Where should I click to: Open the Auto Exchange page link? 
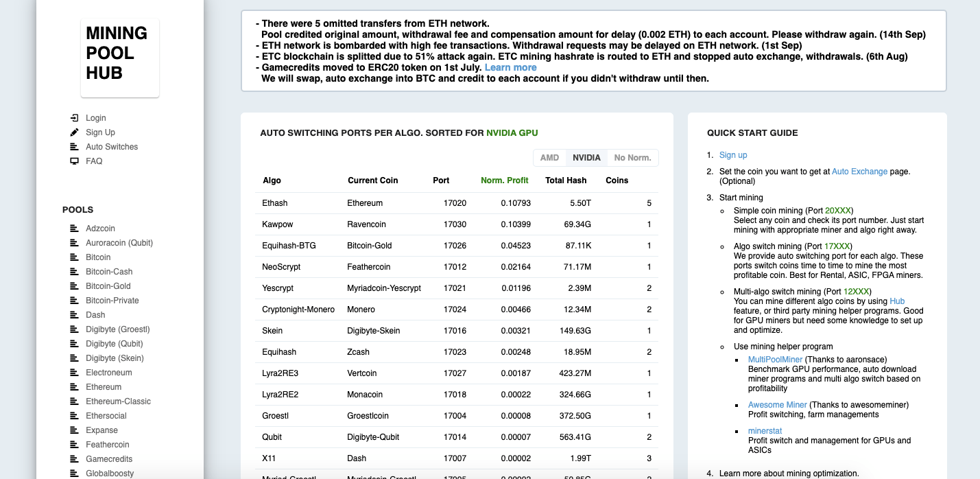(x=859, y=172)
